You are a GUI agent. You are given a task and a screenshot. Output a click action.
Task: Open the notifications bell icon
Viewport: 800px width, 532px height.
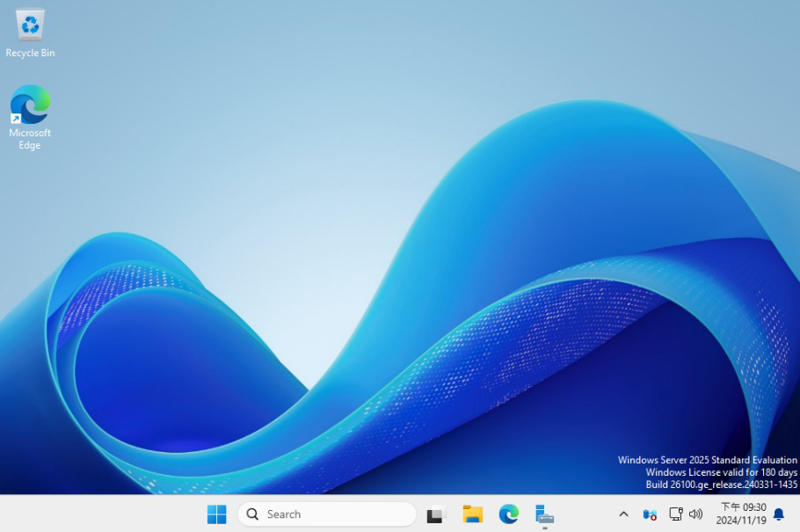(x=779, y=514)
